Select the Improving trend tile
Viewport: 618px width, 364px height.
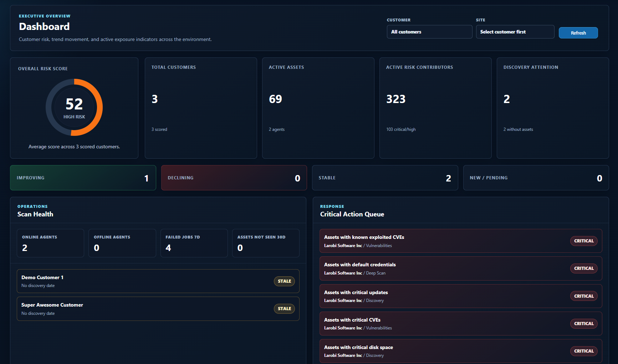point(83,178)
